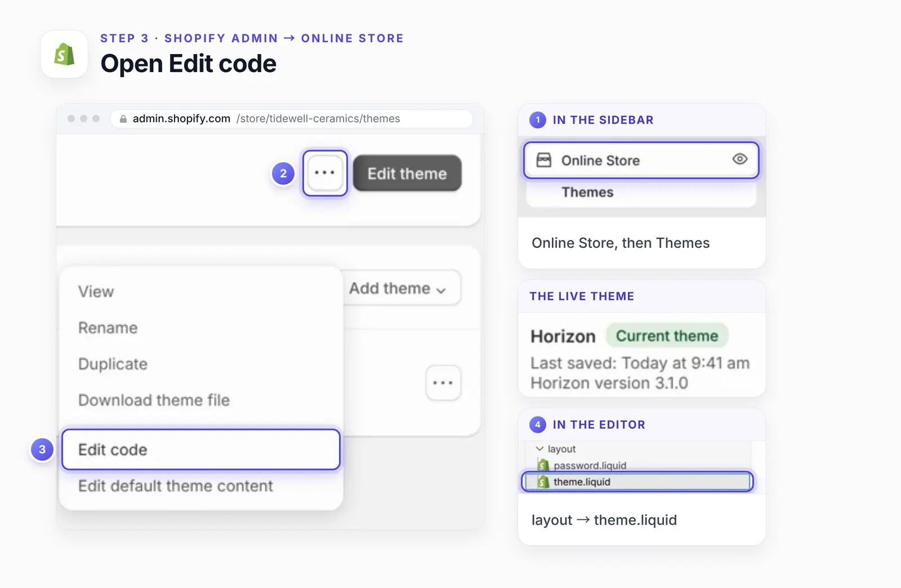Click 'Horizon version 3.1.0' text
The height and width of the screenshot is (588, 901).
[x=609, y=383]
